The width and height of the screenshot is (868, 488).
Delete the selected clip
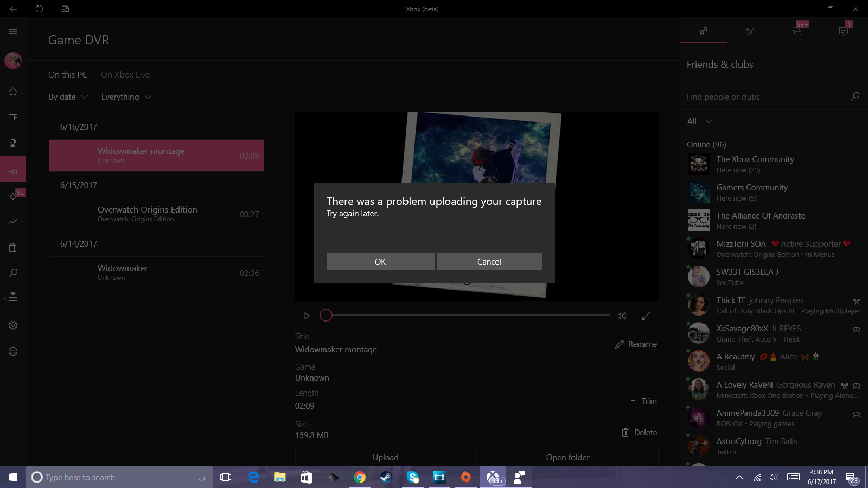(x=639, y=433)
